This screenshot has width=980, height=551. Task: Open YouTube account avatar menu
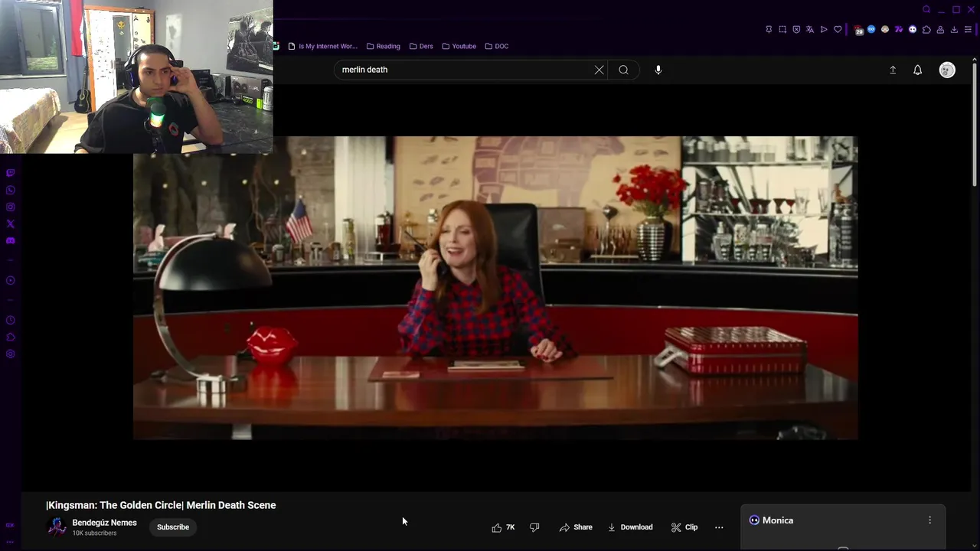(947, 70)
